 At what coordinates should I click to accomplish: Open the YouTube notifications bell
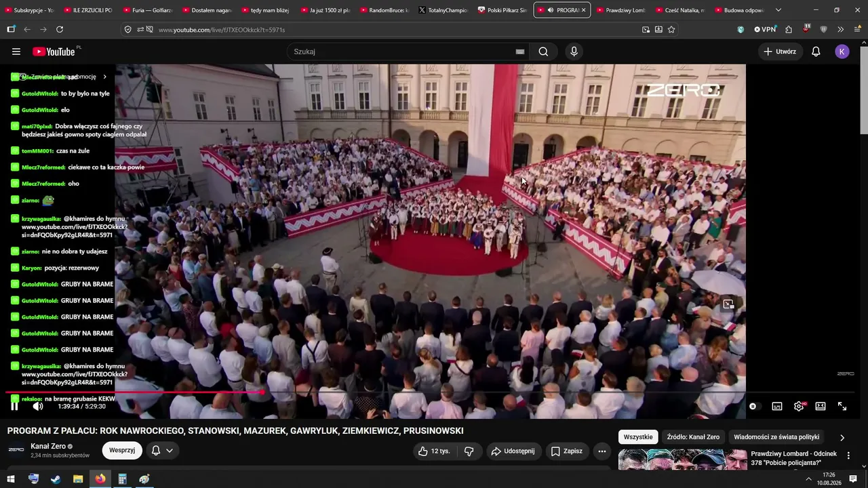coord(816,52)
